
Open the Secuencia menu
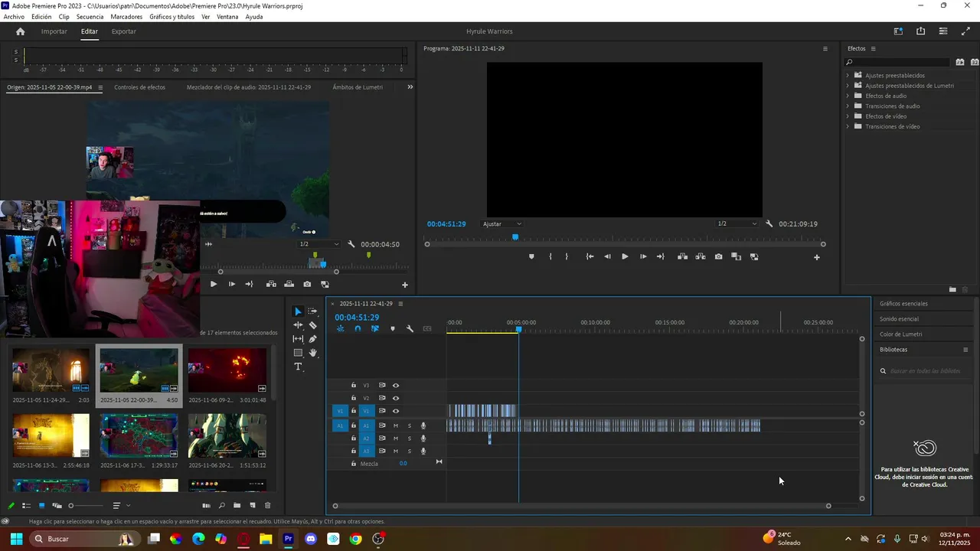click(x=90, y=16)
